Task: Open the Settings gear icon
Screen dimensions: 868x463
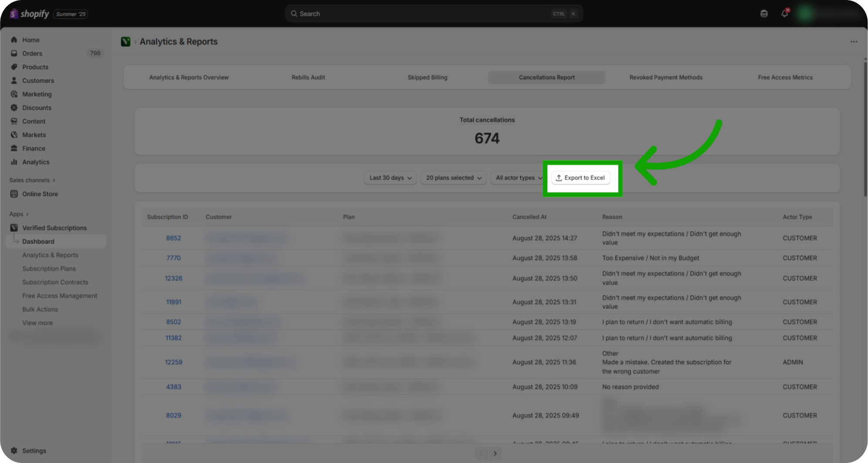Action: click(x=14, y=450)
